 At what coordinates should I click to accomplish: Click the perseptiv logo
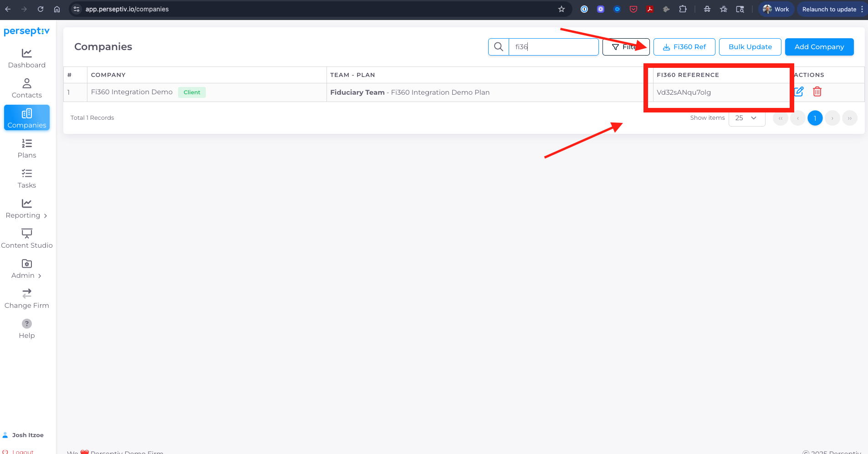coord(27,31)
